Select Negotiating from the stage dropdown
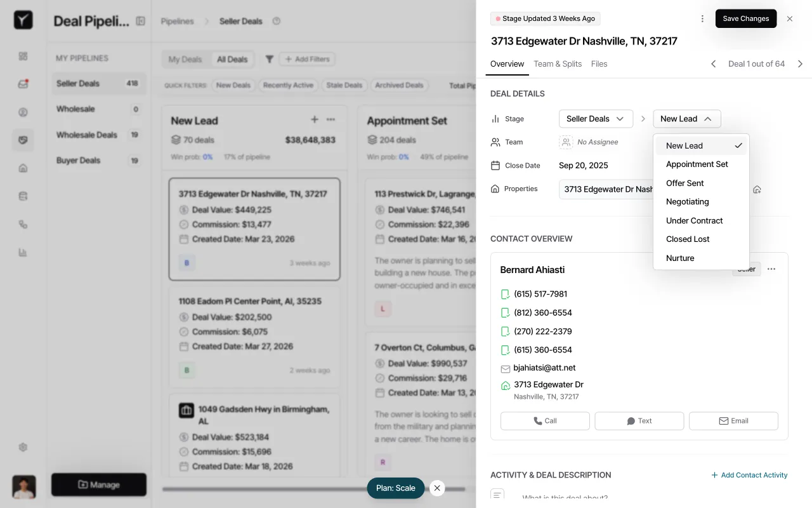 tap(687, 201)
